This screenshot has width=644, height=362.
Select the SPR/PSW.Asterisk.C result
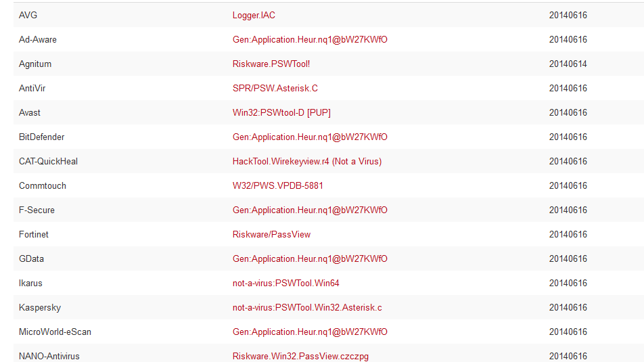pos(275,89)
